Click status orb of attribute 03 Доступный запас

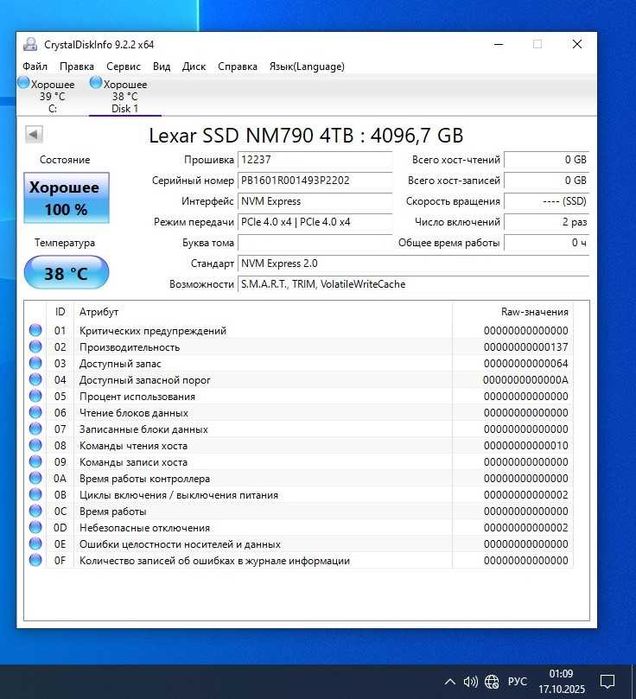point(35,363)
